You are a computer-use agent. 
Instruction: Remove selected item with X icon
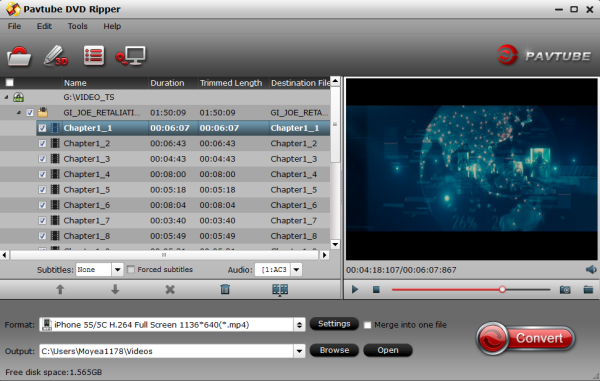[170, 290]
